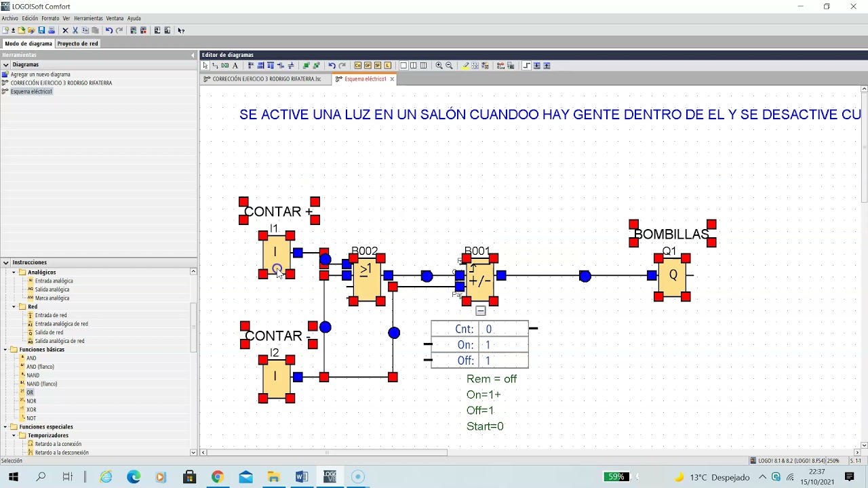The image size is (868, 488).
Task: Select the connect wiring tool icon
Action: coord(215,66)
